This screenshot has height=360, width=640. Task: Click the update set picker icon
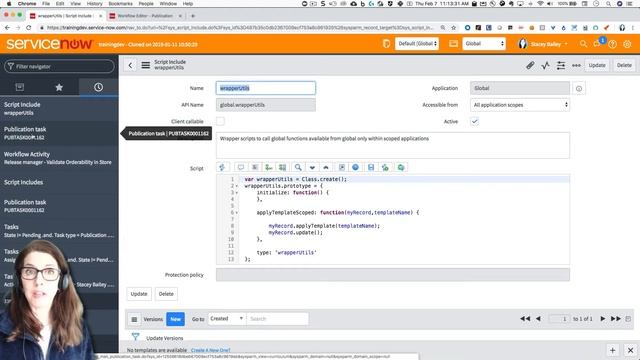(386, 44)
